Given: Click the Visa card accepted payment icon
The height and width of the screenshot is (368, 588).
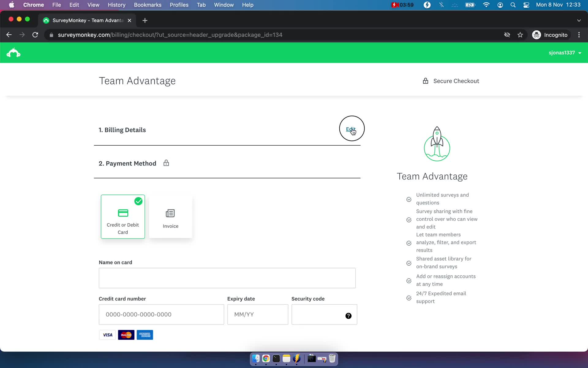Looking at the screenshot, I should point(107,335).
